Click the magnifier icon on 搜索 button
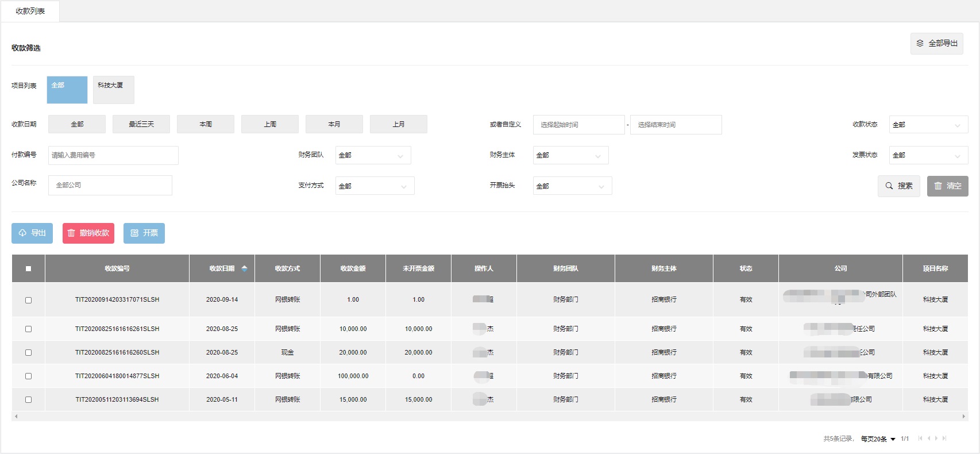 coord(889,186)
